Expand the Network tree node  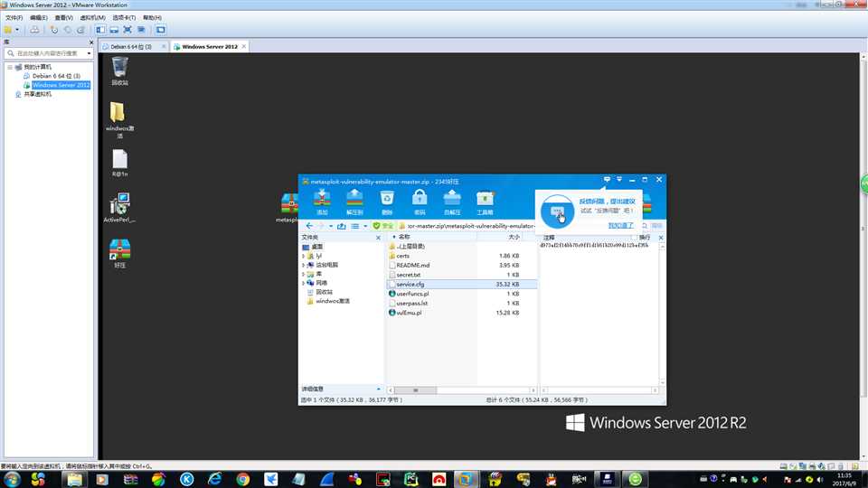click(x=304, y=283)
